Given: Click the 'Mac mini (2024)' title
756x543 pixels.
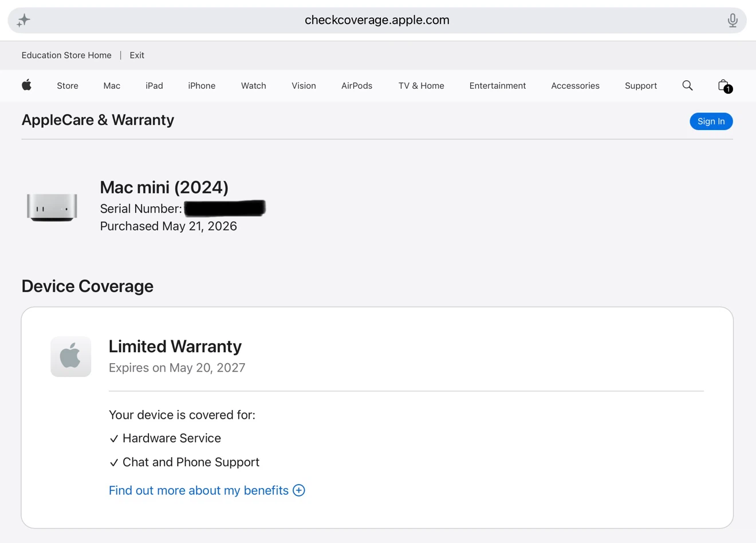Looking at the screenshot, I should pos(164,187).
